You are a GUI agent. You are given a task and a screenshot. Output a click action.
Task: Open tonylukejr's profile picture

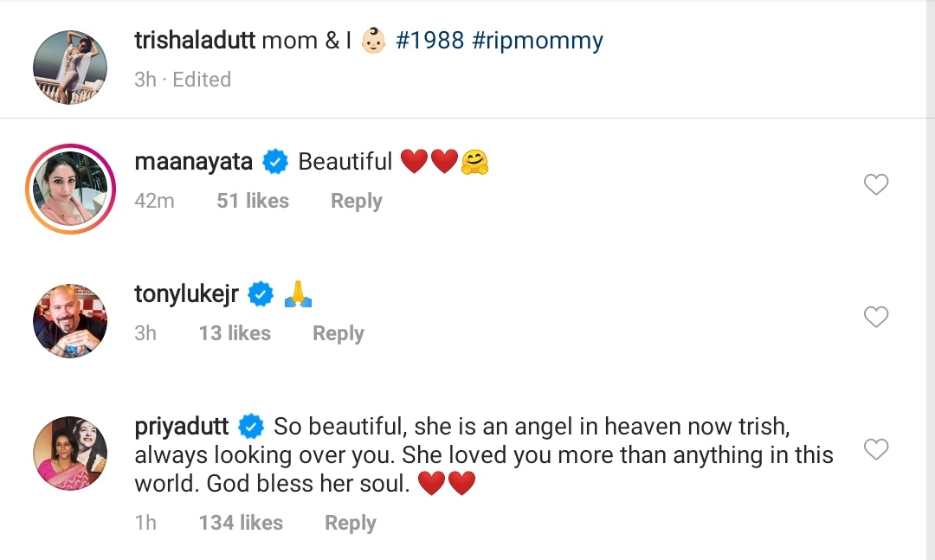point(70,321)
